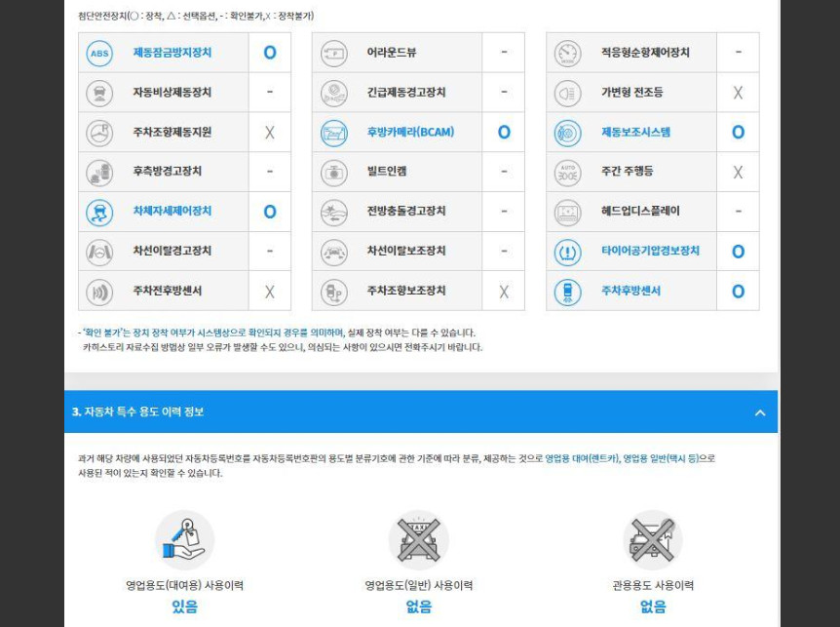Click the 주차후방센서 label
The width and height of the screenshot is (840, 627).
pyautogui.click(x=630, y=291)
